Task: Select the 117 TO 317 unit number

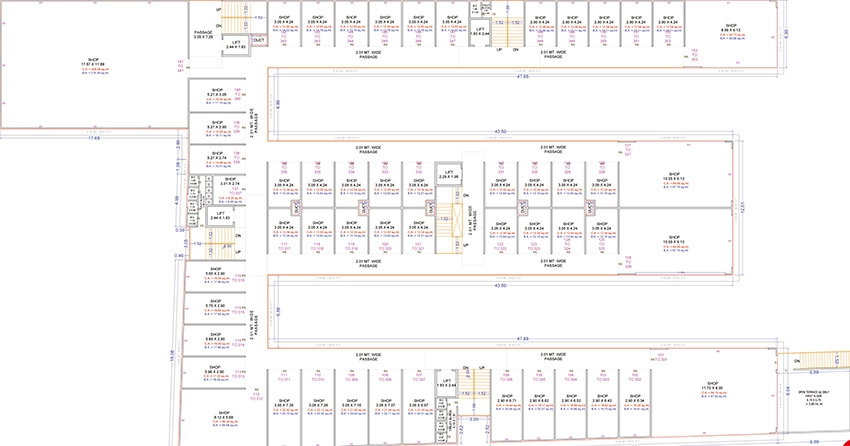Action: [285, 246]
